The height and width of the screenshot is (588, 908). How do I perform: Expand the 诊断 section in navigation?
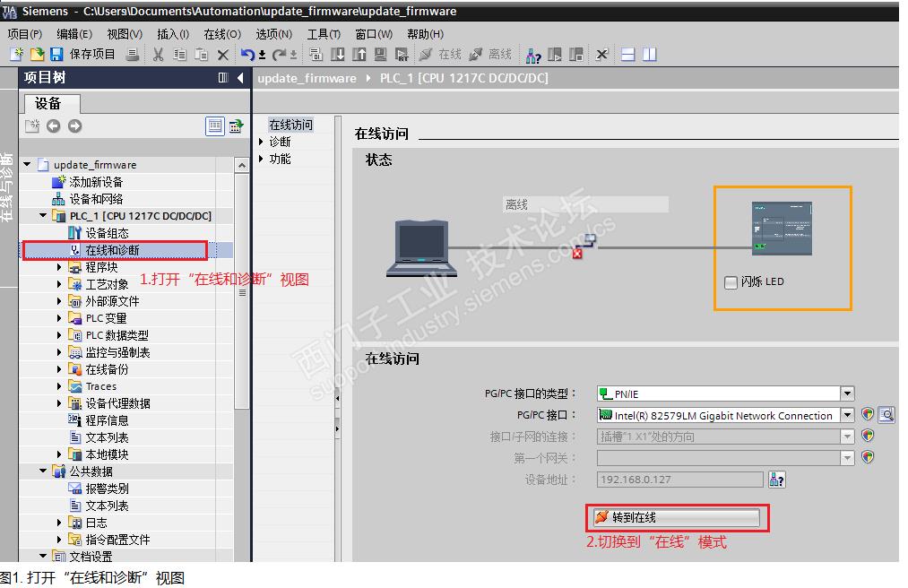pyautogui.click(x=261, y=142)
